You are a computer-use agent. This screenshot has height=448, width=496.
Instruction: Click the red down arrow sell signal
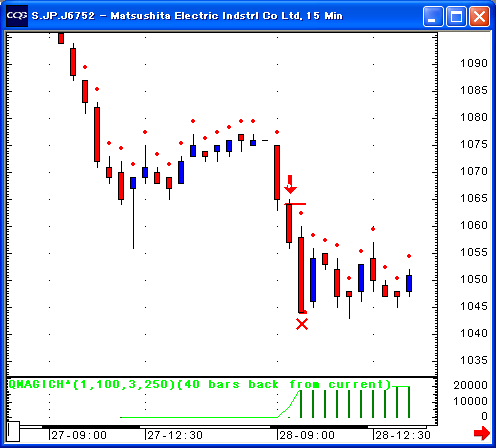[290, 184]
